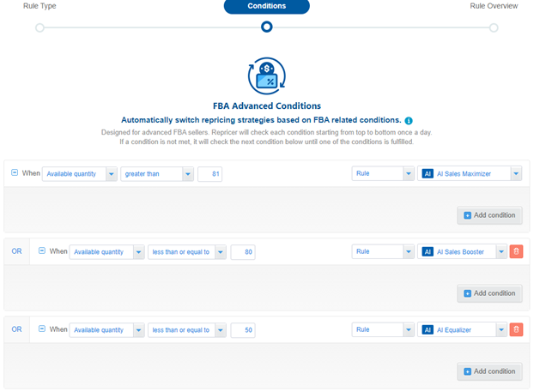Screen dimensions: 552x392
Task: Click the OR label beside the 80 condition
Action: pos(16,251)
